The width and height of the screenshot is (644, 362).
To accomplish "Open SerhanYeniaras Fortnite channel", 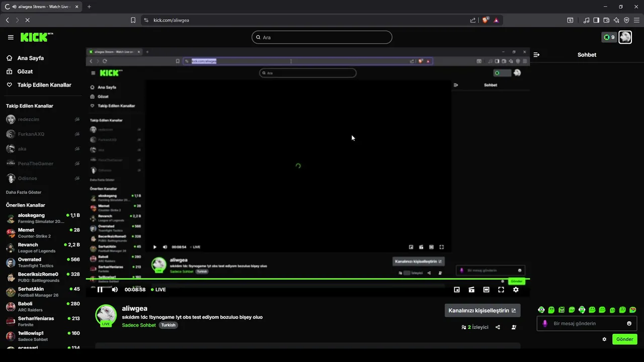I will 43,321.
